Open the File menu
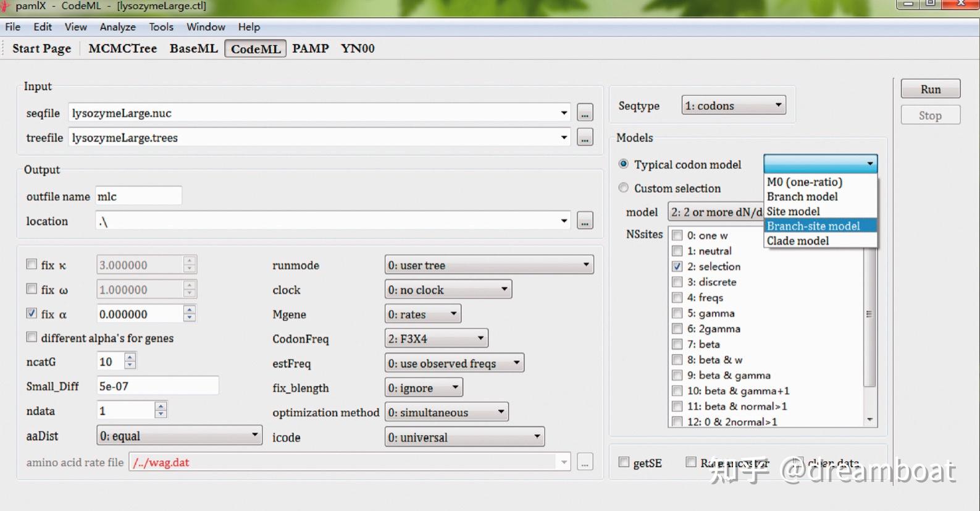This screenshot has width=980, height=511. pyautogui.click(x=13, y=27)
